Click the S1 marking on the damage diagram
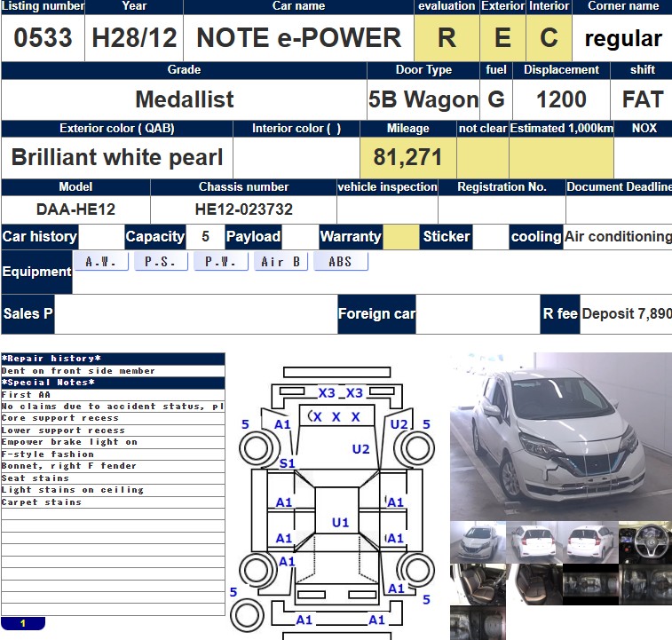Image resolution: width=672 pixels, height=640 pixels. coord(287,464)
